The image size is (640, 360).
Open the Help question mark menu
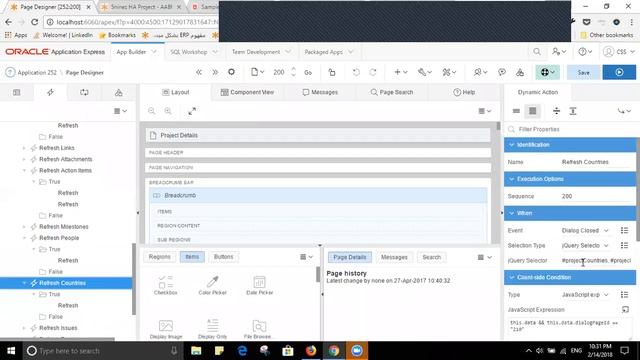(x=585, y=52)
